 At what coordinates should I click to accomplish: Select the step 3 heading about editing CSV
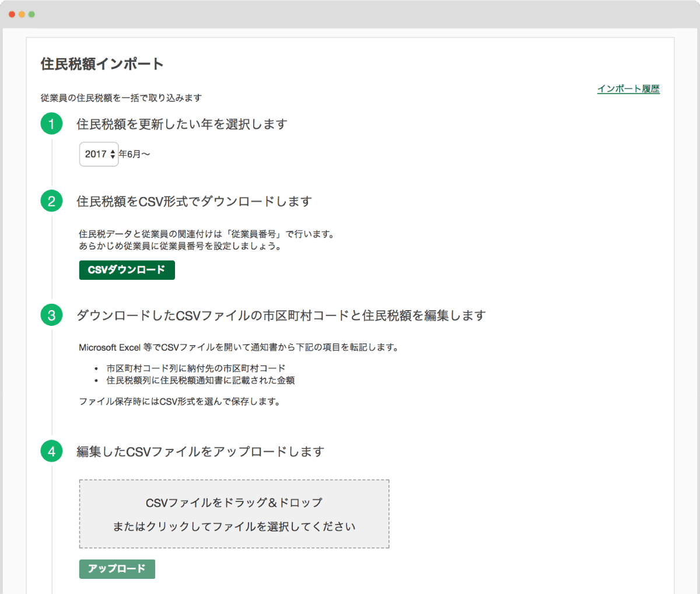[x=281, y=316]
